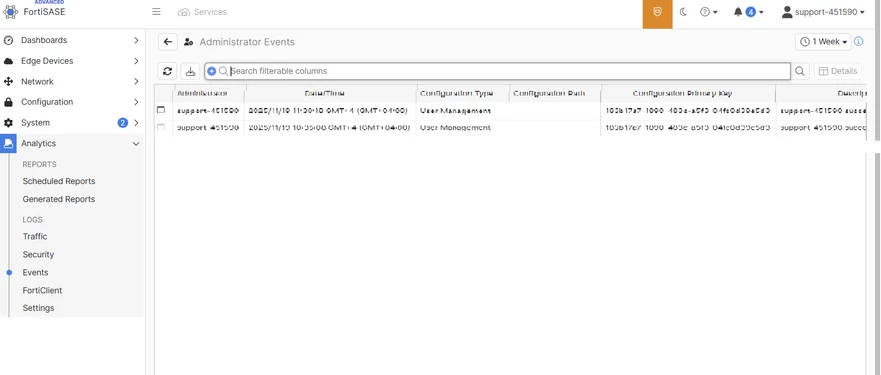Expand the Network menu chevron

[136, 82]
